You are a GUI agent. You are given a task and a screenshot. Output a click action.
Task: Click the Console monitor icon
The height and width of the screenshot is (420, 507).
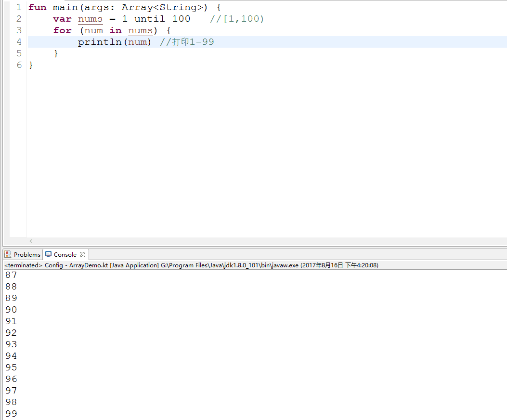coord(49,254)
